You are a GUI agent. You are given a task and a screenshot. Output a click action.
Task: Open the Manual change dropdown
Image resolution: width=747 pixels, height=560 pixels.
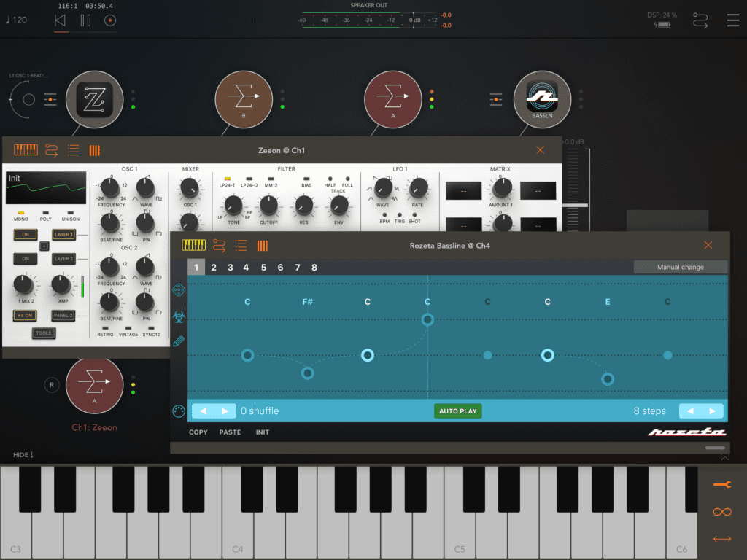(x=681, y=267)
